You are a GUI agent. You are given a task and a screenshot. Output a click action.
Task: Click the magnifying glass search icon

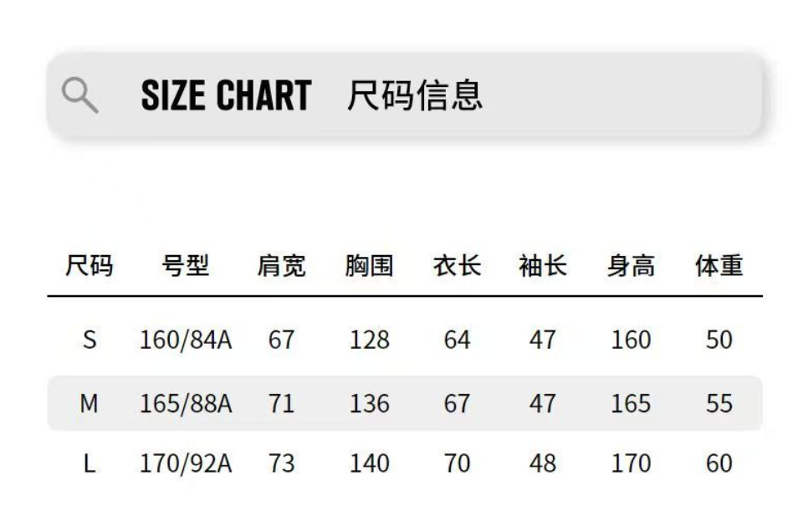[x=80, y=95]
